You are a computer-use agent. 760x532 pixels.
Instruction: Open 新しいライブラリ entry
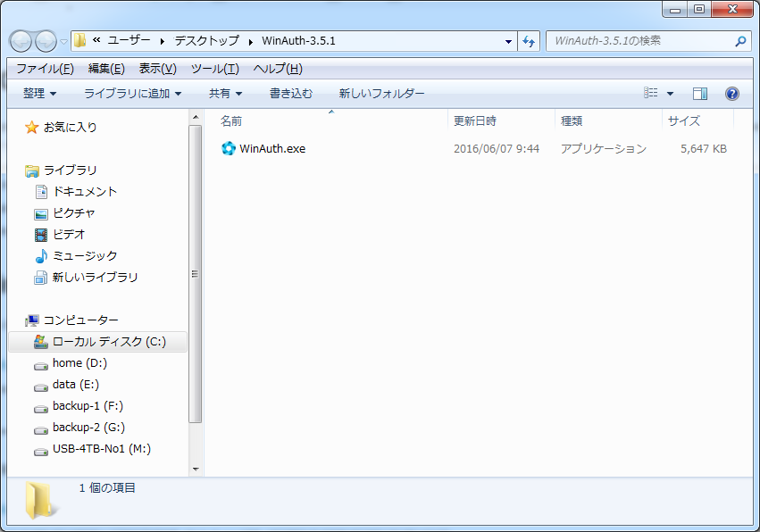pyautogui.click(x=95, y=277)
